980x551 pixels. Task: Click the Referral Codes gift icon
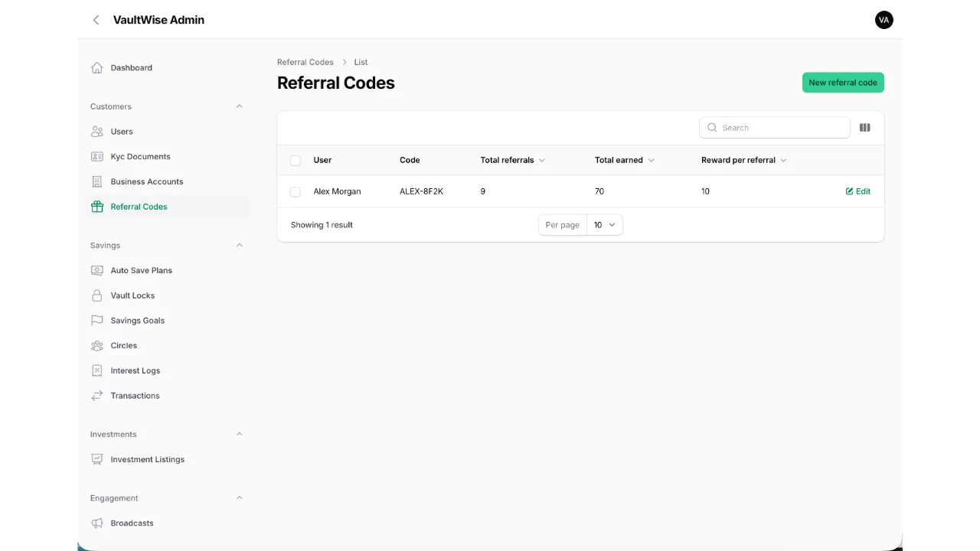click(97, 207)
